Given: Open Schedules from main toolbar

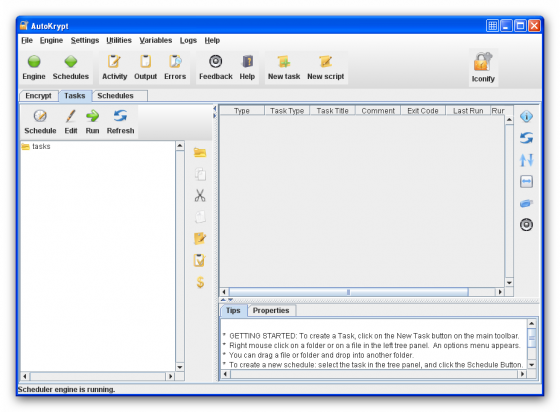Looking at the screenshot, I should pos(71,67).
